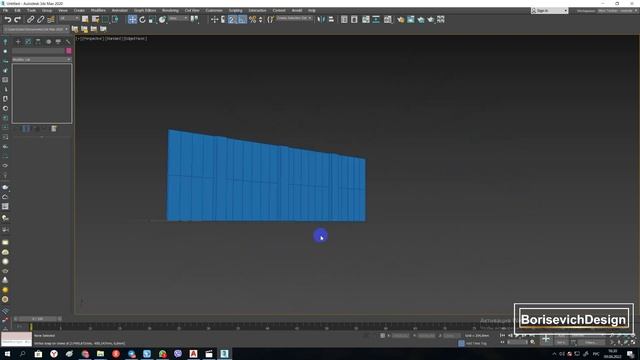The width and height of the screenshot is (640, 360).
Task: Click the Standard viewport label
Action: (x=113, y=38)
